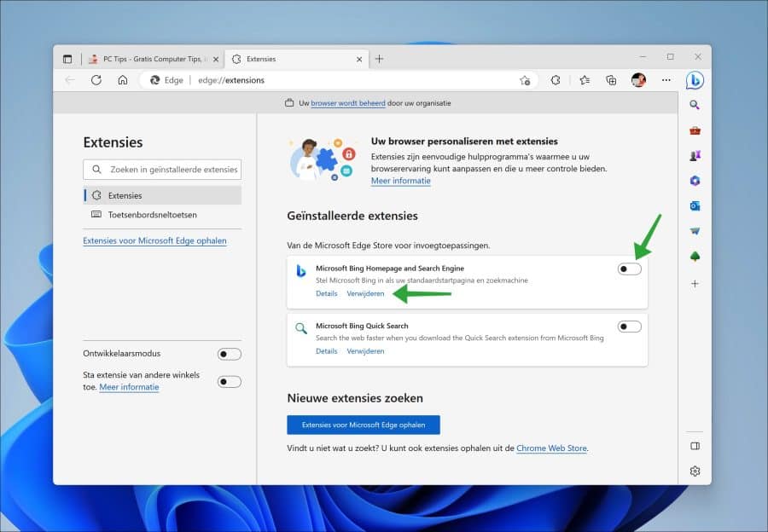Click Verwijderen for Microsoft Bing Quick Search
The image size is (768, 532).
click(365, 351)
